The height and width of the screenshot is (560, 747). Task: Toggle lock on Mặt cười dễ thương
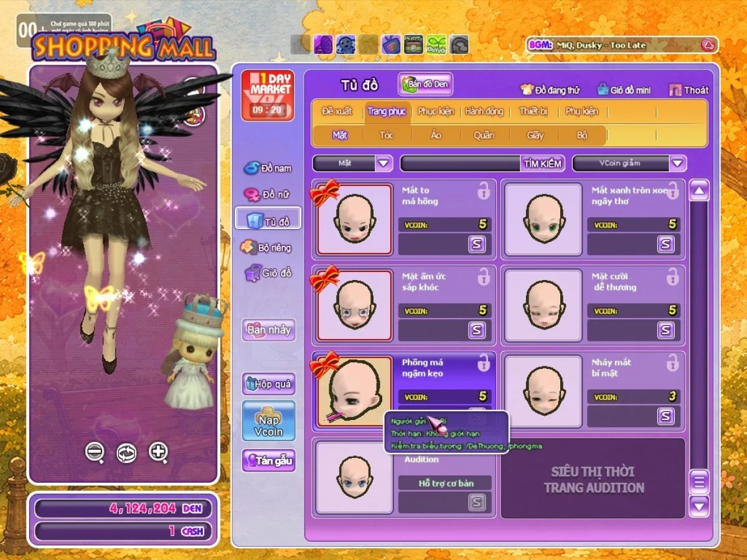pyautogui.click(x=672, y=277)
